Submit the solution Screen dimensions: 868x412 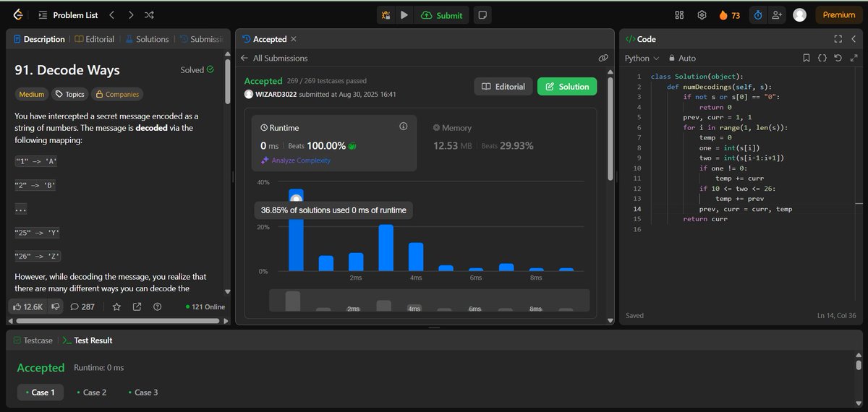click(x=441, y=14)
